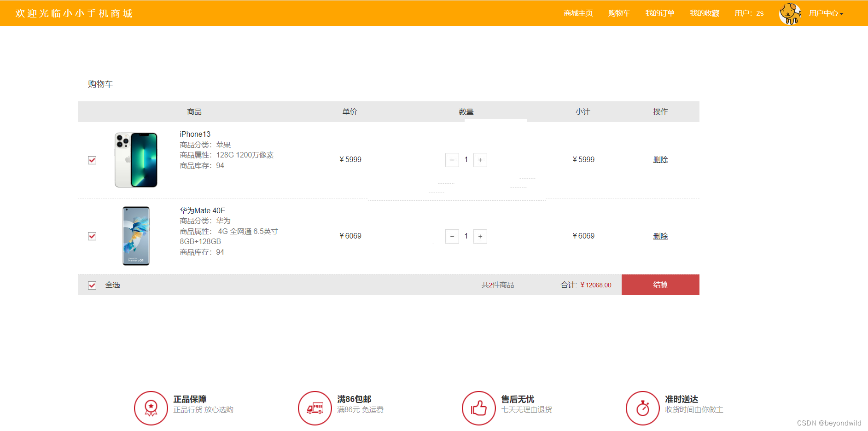
Task: Click the iPhone13 product name
Action: pos(195,134)
